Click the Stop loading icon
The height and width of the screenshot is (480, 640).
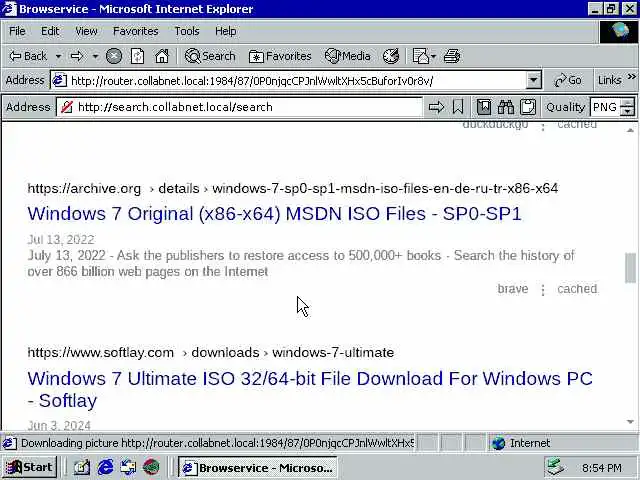point(114,56)
